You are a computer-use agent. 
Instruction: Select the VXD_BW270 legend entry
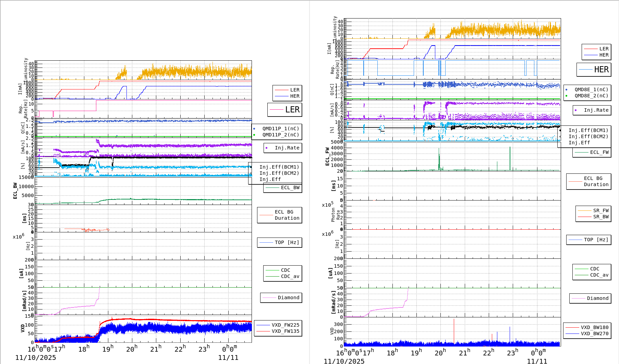coord(587,333)
